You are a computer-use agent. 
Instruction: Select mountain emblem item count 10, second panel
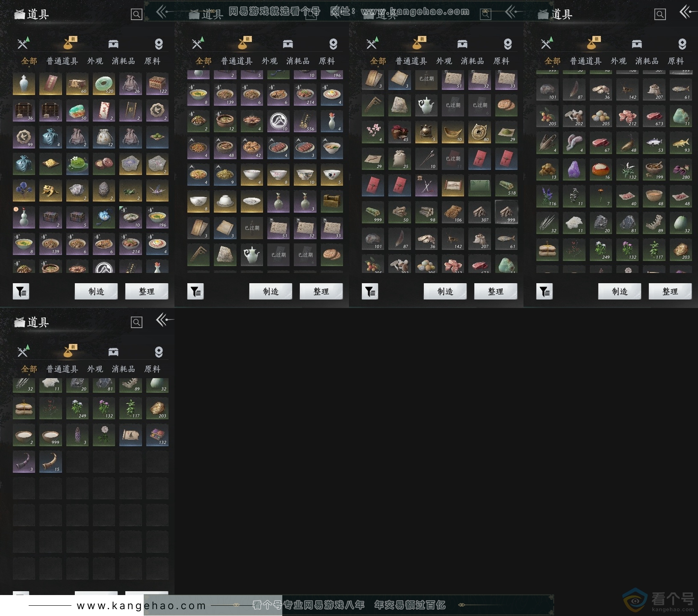(278, 121)
